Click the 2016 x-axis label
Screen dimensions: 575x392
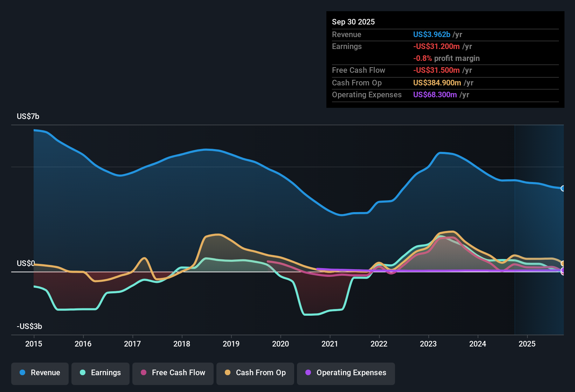[83, 344]
